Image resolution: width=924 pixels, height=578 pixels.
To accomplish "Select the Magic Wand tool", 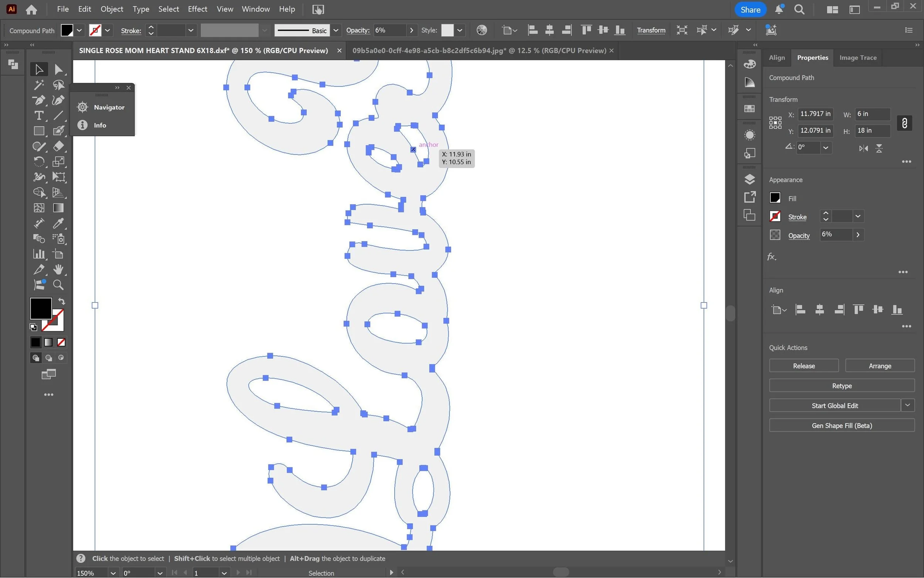I will coord(38,84).
